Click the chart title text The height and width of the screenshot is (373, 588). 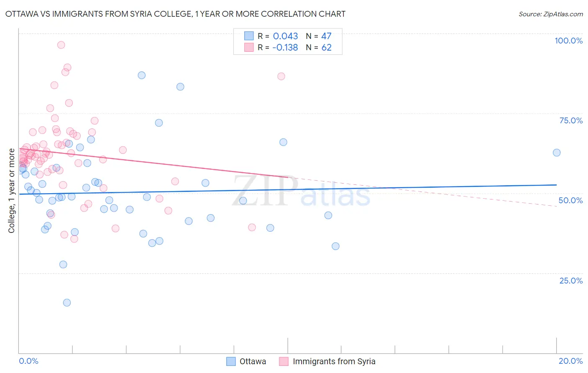[x=175, y=14]
